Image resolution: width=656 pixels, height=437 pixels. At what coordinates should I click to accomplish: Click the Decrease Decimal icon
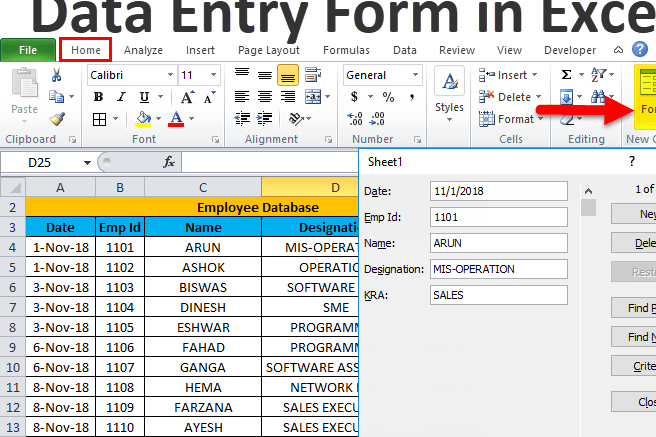[x=377, y=119]
